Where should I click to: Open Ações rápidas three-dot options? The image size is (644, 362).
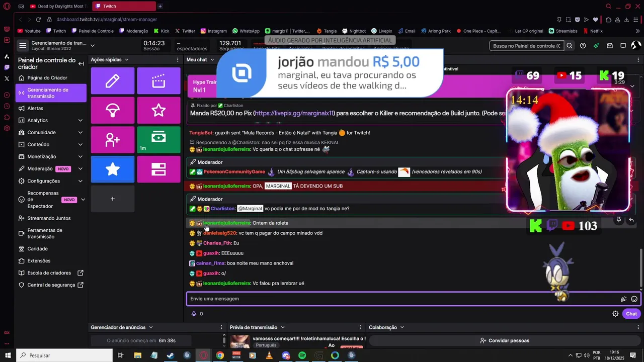tap(177, 59)
